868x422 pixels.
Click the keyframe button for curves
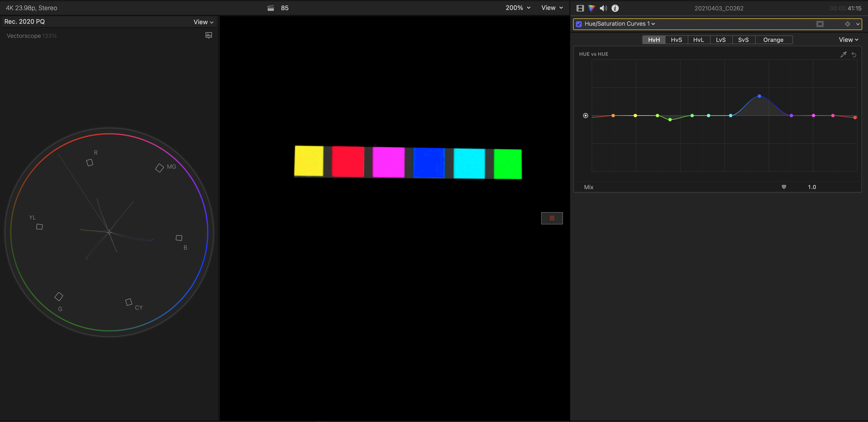point(847,24)
